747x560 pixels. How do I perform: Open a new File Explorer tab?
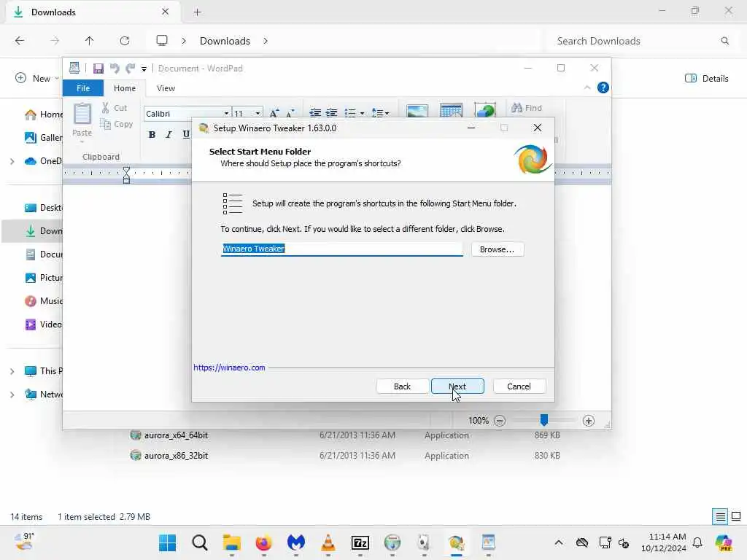coord(197,12)
